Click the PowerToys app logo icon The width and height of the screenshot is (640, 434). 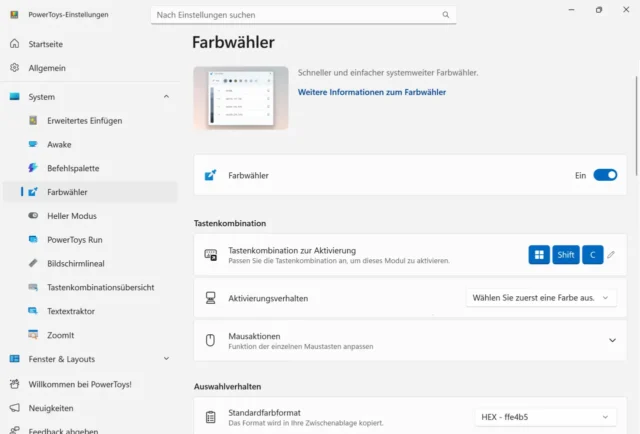click(14, 15)
